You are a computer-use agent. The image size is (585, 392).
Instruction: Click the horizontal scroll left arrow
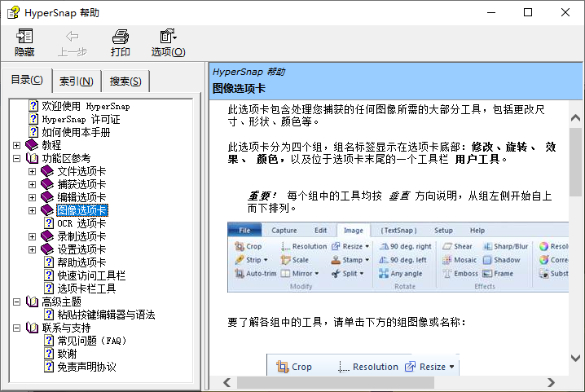click(227, 382)
